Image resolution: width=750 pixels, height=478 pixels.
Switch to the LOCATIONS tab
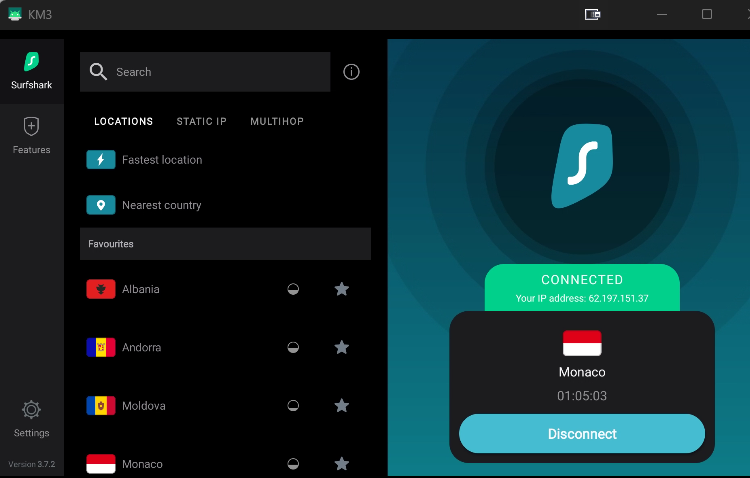pos(123,122)
